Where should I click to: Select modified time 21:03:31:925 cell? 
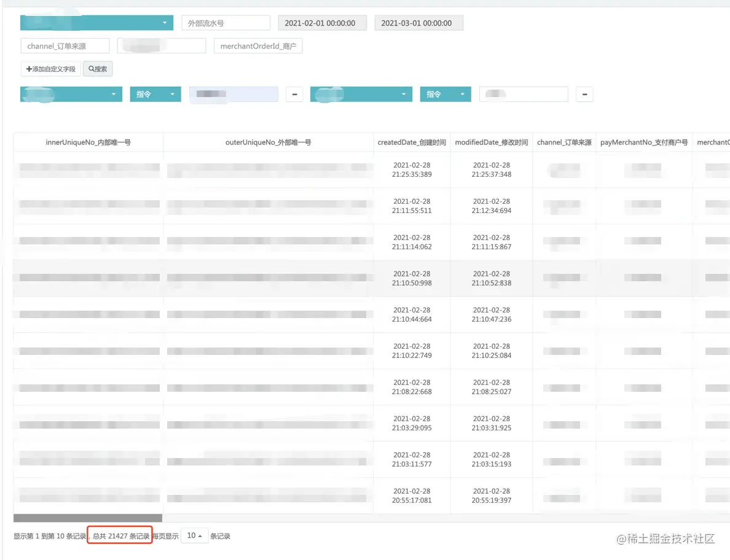point(491,424)
